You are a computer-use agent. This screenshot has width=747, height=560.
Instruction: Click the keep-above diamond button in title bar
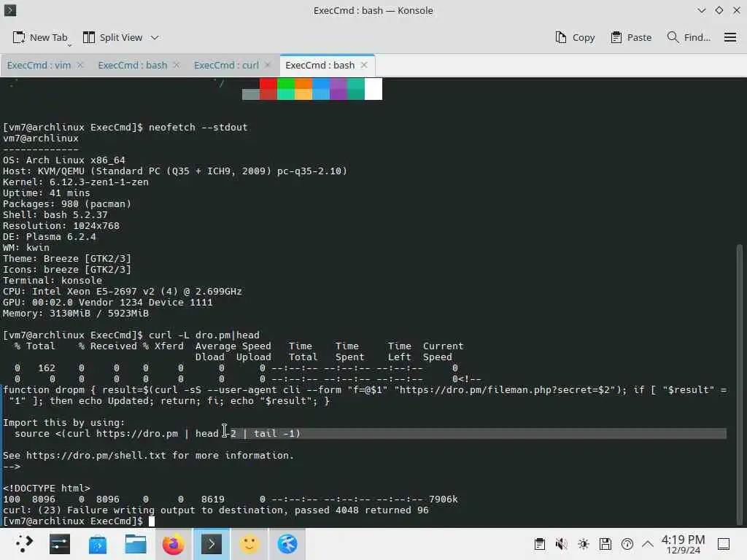click(719, 10)
